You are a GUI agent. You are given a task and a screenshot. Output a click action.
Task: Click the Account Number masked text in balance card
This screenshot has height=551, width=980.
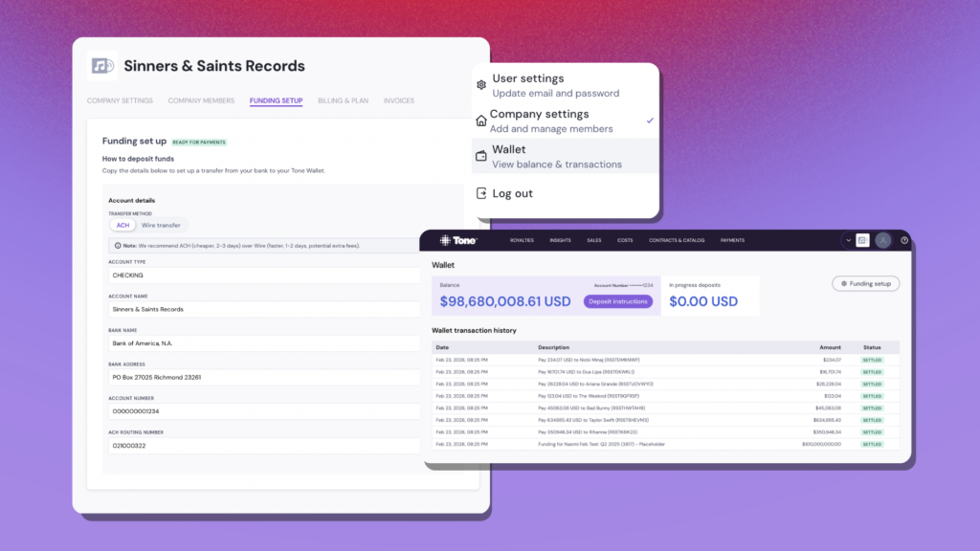623,285
